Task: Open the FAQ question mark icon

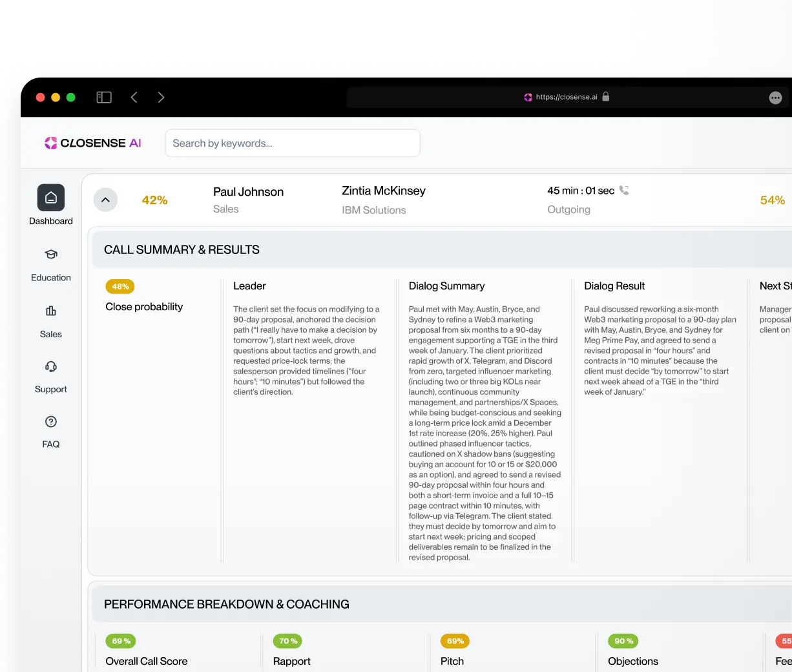Action: pyautogui.click(x=51, y=422)
